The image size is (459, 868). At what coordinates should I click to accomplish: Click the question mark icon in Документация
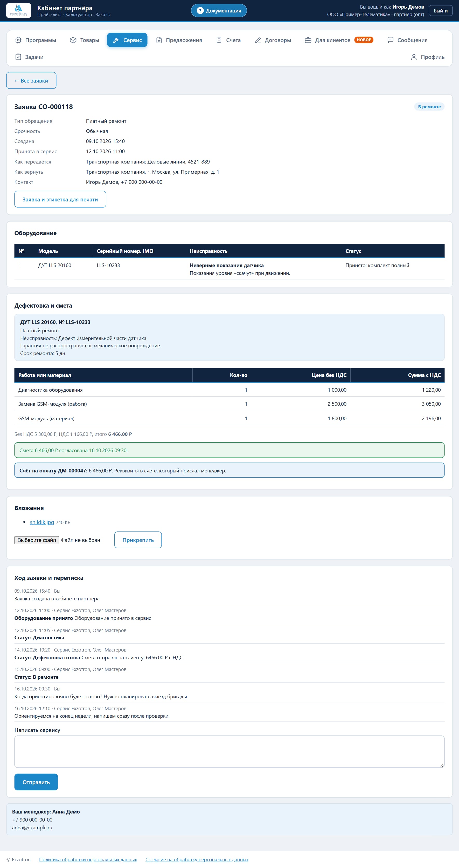[x=200, y=11]
